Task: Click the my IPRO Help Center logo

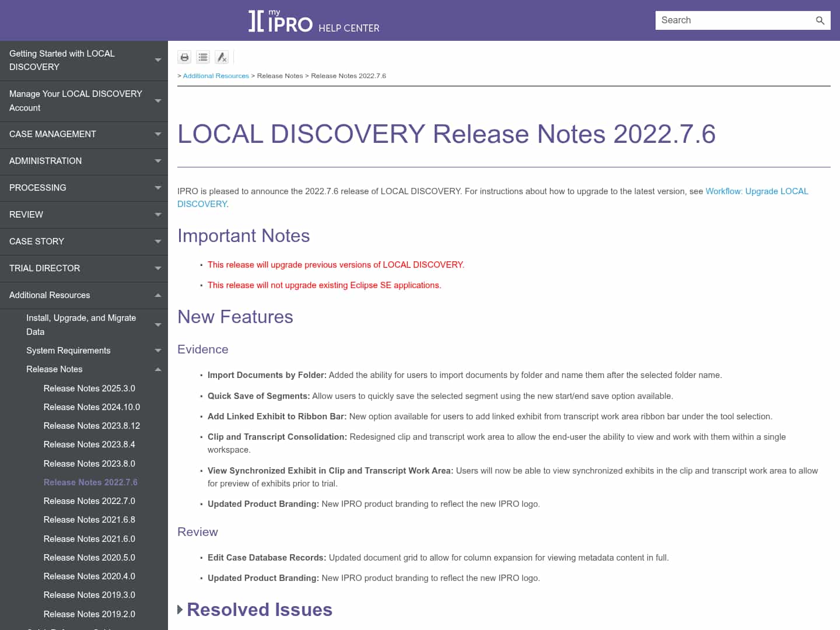Action: point(314,20)
